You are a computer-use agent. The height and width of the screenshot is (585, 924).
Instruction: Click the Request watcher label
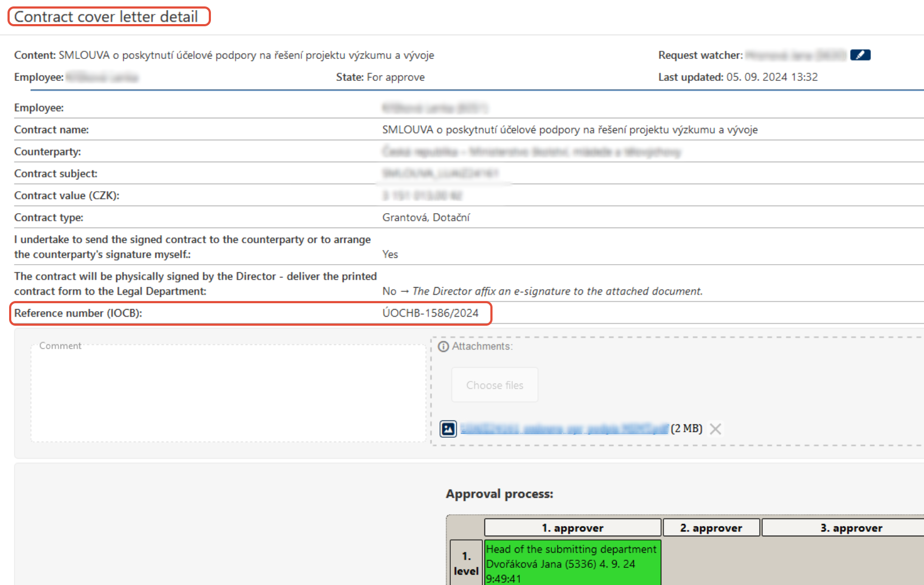point(700,55)
